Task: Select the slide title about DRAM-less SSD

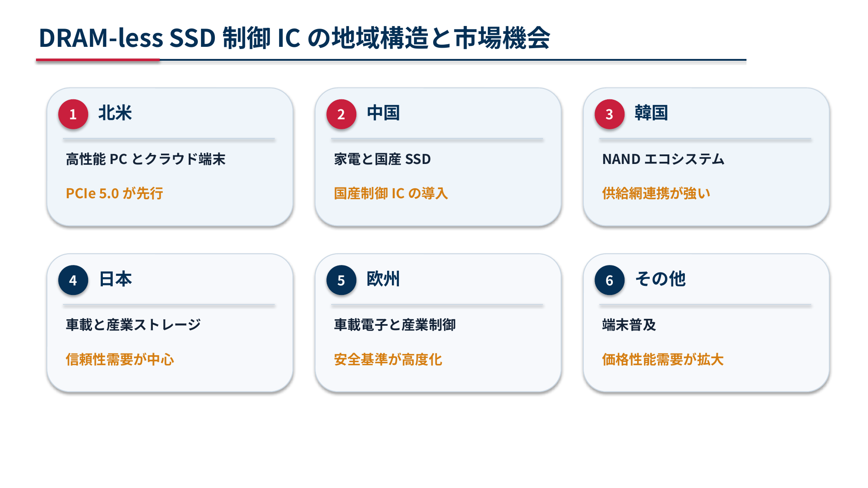Action: click(x=295, y=38)
